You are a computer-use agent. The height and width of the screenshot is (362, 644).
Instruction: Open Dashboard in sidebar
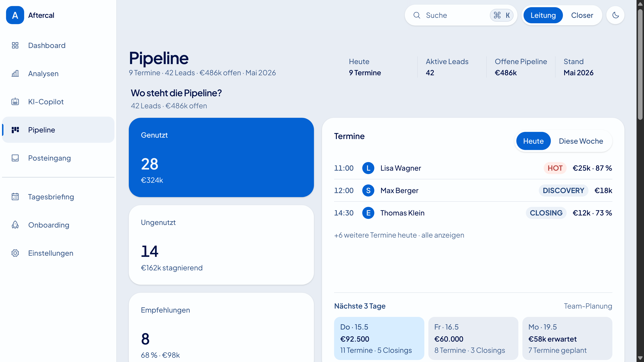[x=58, y=45]
